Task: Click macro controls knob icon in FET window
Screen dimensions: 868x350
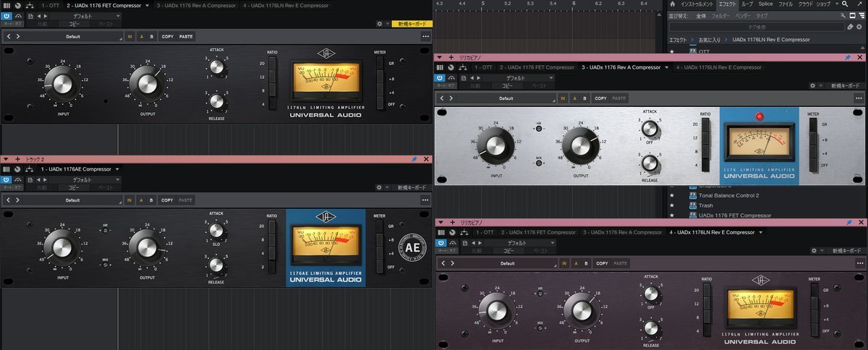Action: pos(17,5)
